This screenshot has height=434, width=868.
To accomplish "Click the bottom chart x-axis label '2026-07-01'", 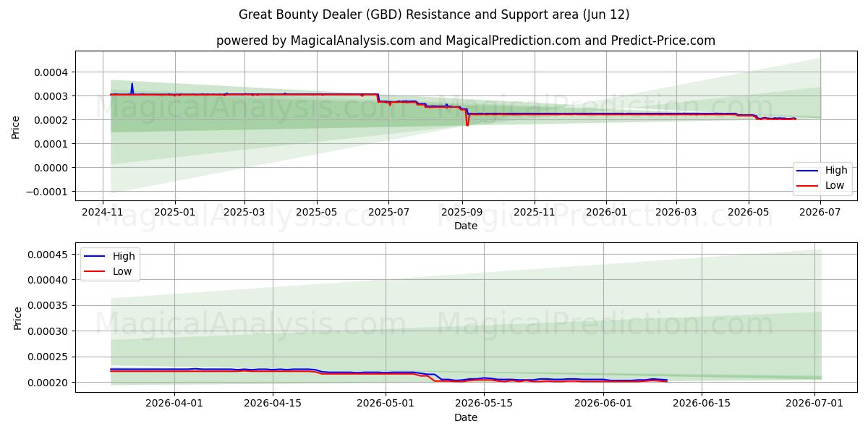I will point(814,404).
